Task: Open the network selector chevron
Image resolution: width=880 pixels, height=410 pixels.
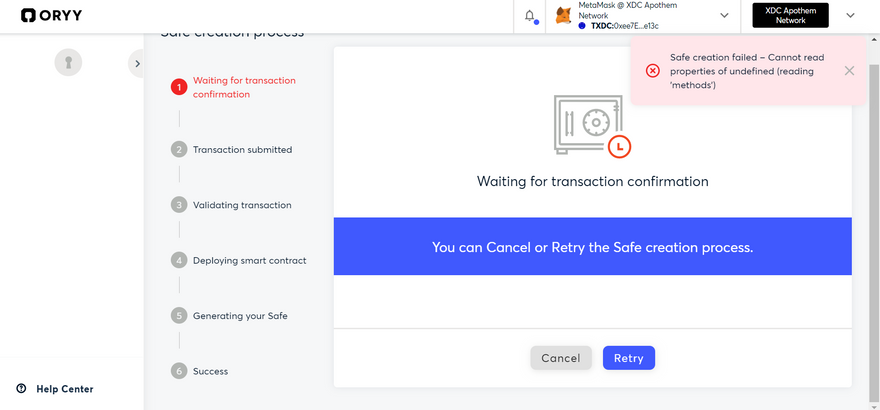Action: point(850,16)
